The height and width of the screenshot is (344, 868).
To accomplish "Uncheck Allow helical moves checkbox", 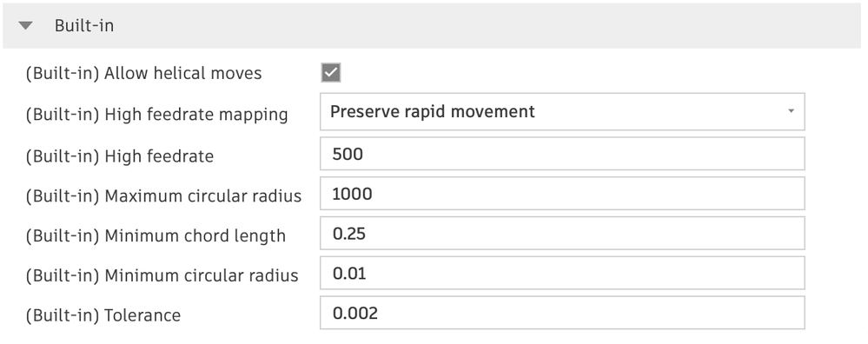I will coord(331,72).
